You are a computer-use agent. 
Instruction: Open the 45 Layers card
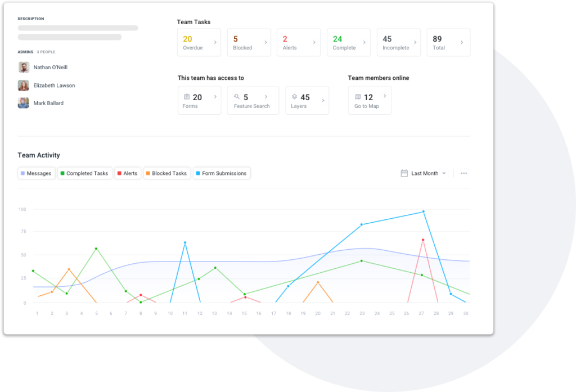[x=307, y=100]
